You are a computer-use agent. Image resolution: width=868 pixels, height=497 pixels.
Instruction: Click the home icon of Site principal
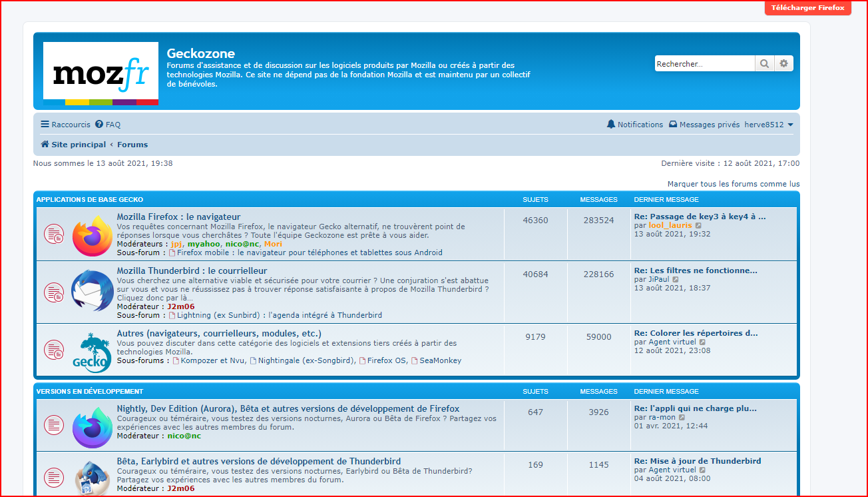pyautogui.click(x=45, y=145)
